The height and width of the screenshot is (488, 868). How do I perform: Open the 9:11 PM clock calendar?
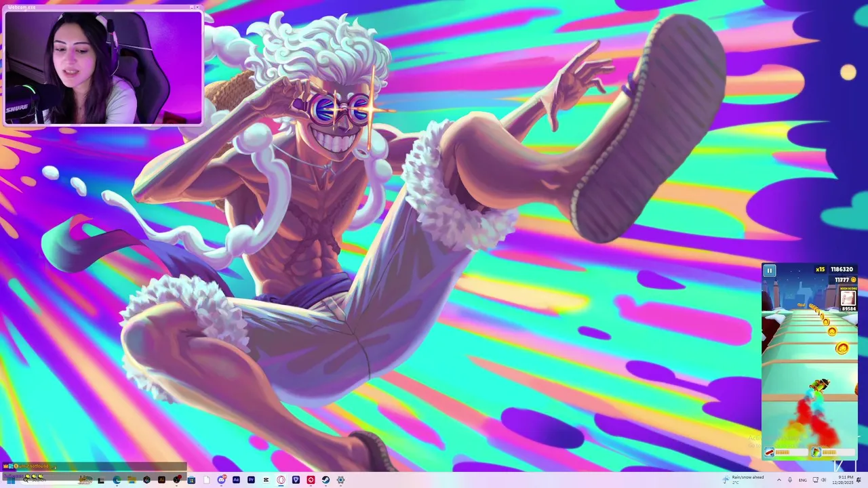tap(844, 480)
